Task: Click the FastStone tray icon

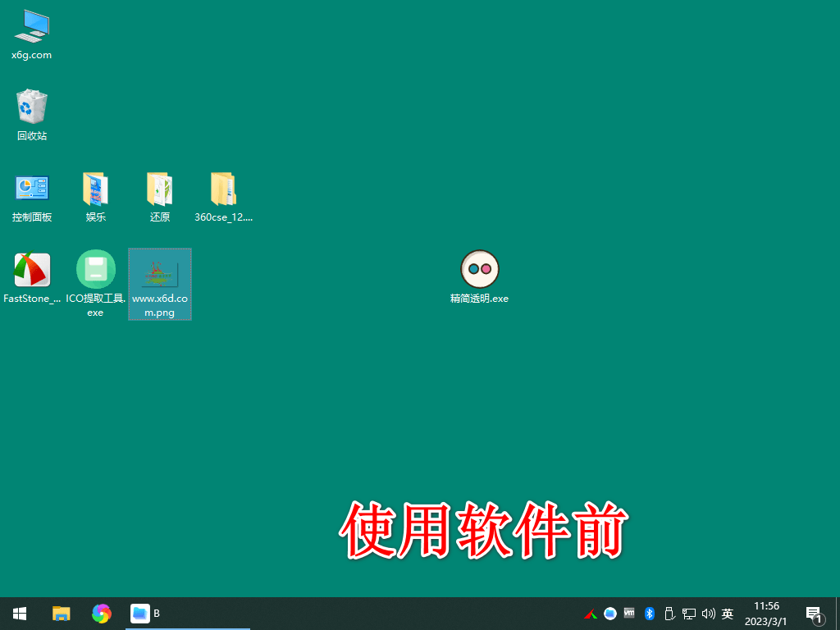Action: pyautogui.click(x=590, y=614)
